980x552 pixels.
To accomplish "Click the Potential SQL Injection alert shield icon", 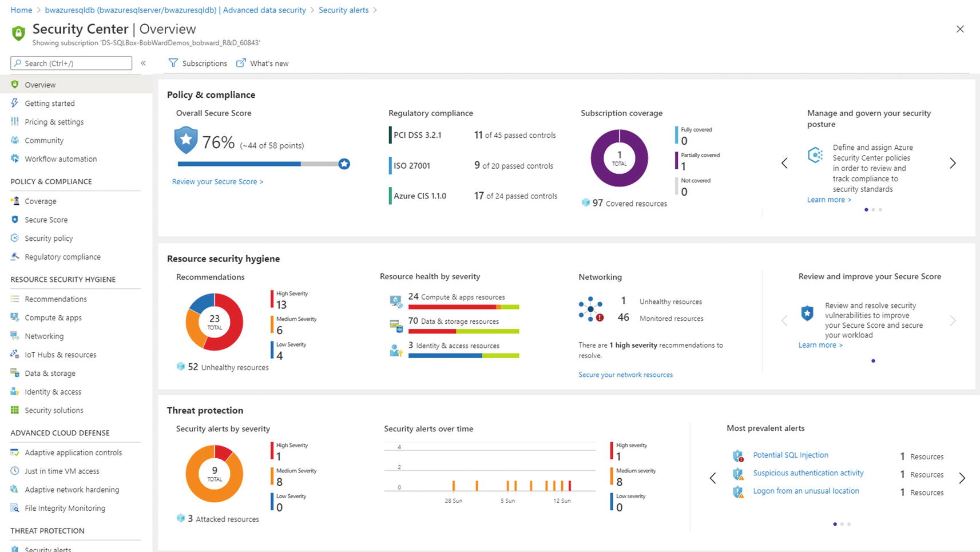I will 738,456.
